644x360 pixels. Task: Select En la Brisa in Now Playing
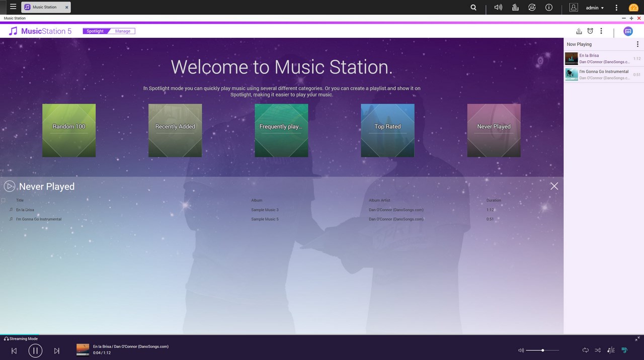point(603,58)
